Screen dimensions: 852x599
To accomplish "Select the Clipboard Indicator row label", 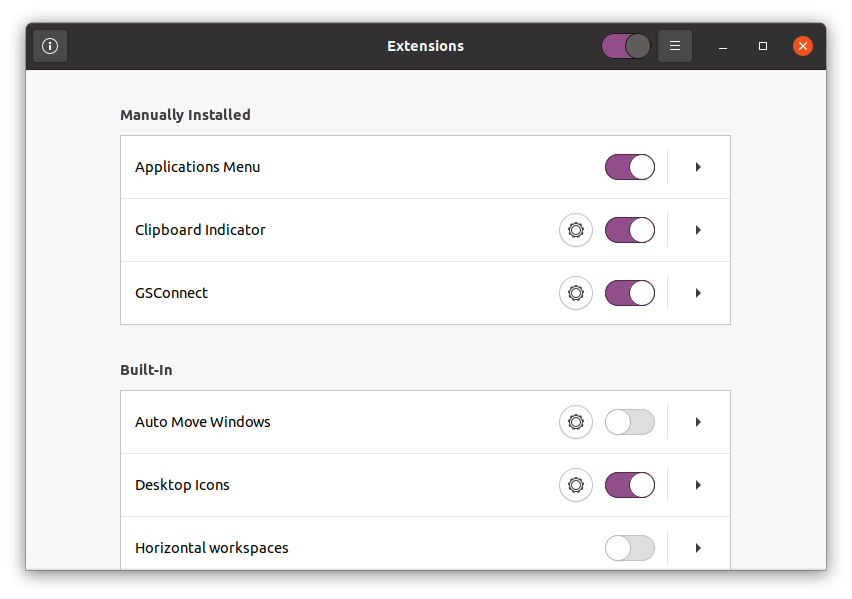I will 200,230.
